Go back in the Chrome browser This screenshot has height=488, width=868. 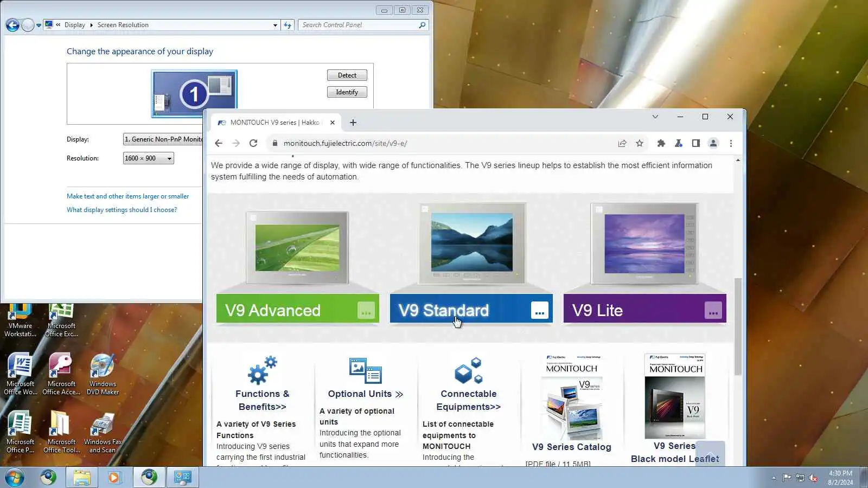219,143
